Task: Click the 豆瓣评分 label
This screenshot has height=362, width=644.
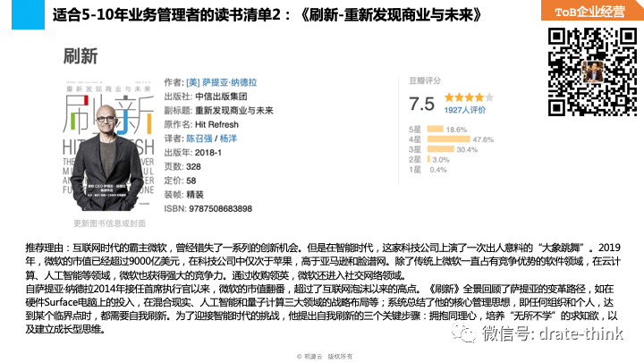Action: 425,80
